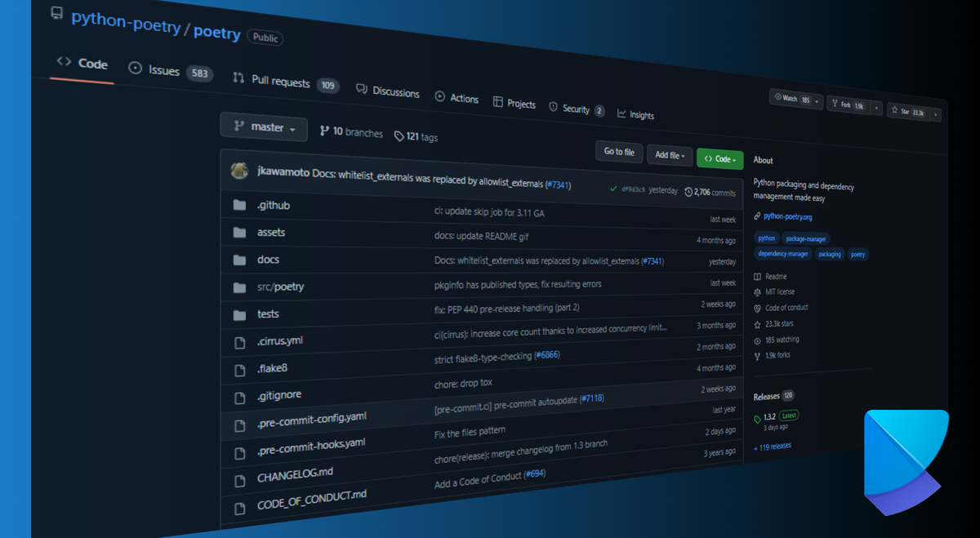Open the master branch dropdown

[264, 127]
